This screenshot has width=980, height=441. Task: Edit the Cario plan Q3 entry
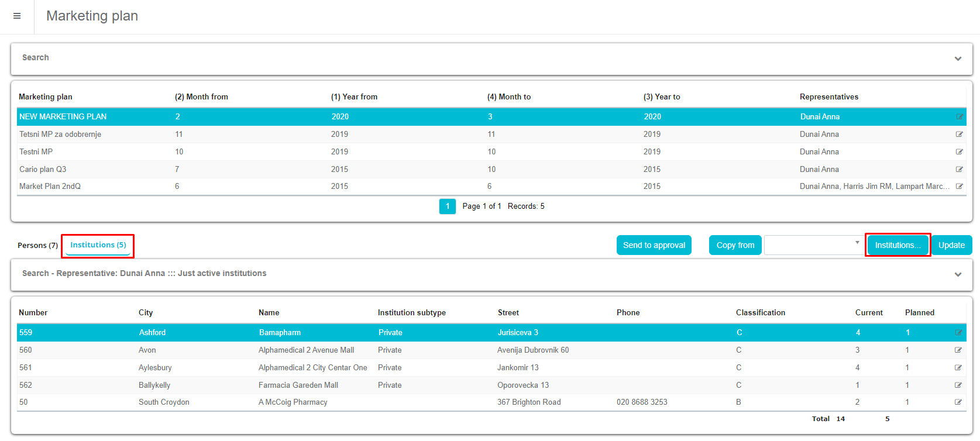959,170
